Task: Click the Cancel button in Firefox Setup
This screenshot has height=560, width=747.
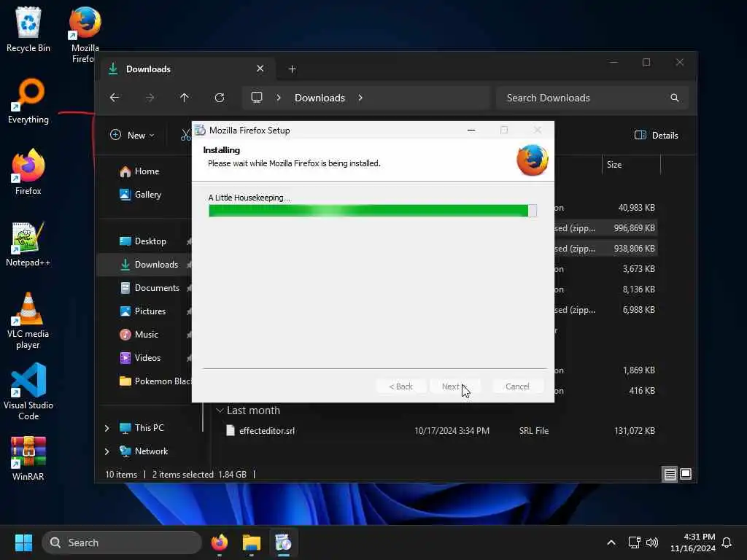Action: pyautogui.click(x=517, y=386)
